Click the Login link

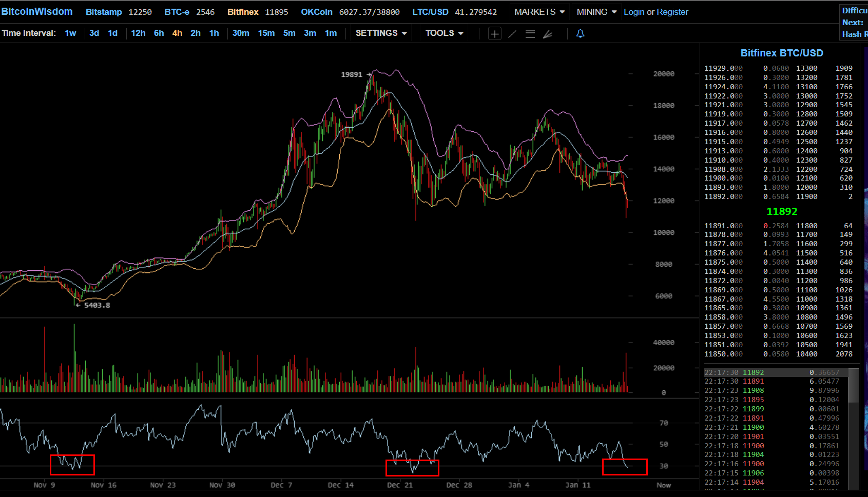coord(634,12)
